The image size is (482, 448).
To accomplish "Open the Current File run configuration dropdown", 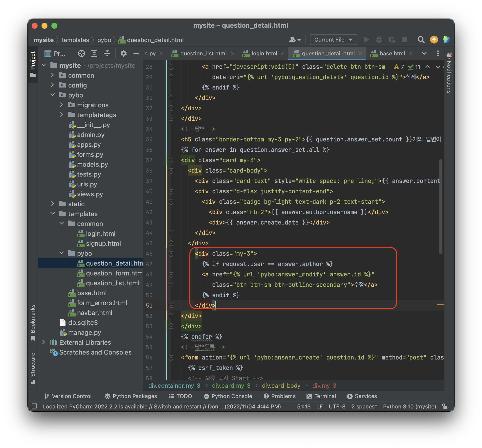I will (x=333, y=40).
